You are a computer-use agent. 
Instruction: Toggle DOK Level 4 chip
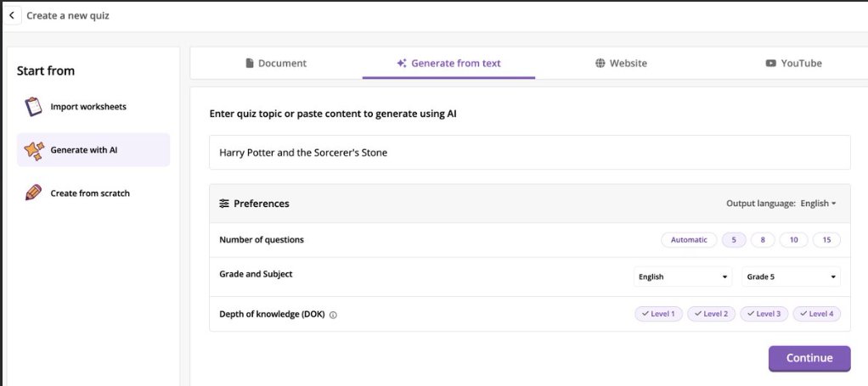(x=816, y=314)
